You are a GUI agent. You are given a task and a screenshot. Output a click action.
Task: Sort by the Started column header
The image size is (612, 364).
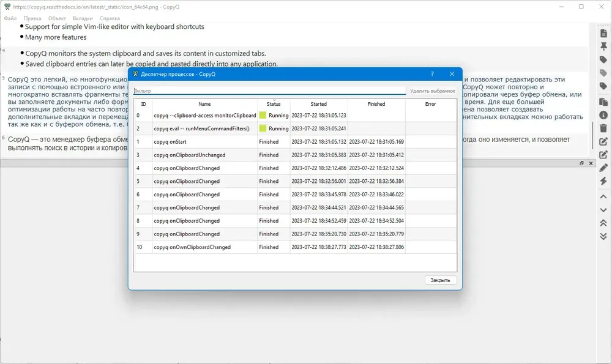(318, 104)
